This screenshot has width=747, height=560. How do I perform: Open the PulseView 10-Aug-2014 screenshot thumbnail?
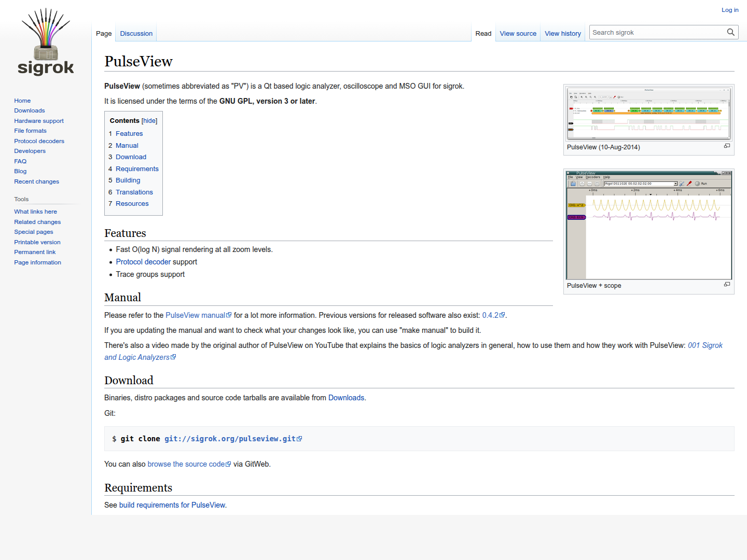click(x=648, y=113)
